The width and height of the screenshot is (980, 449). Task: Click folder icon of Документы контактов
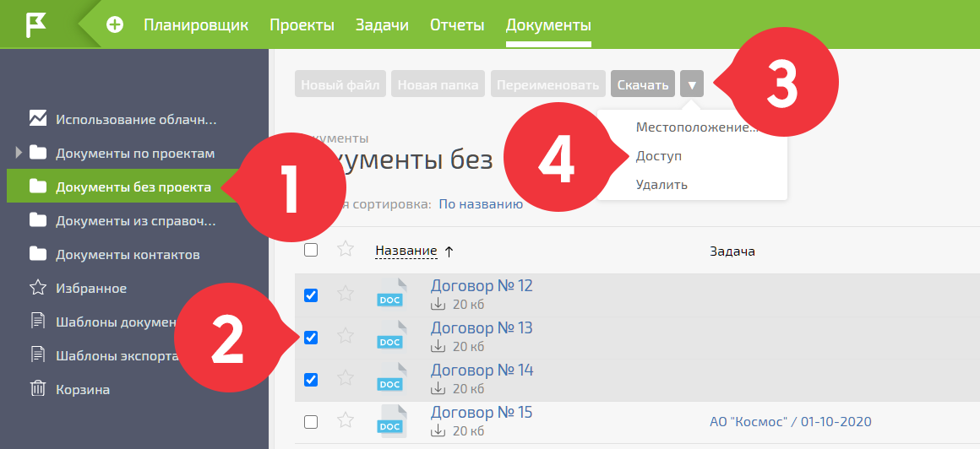point(38,253)
